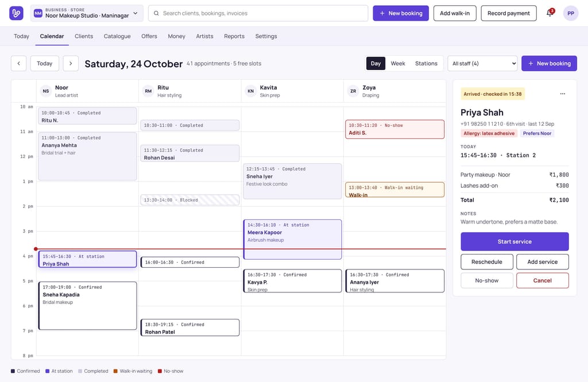Open the 13:00-13:40 walk-in waiting card
The width and height of the screenshot is (588, 382).
394,190
